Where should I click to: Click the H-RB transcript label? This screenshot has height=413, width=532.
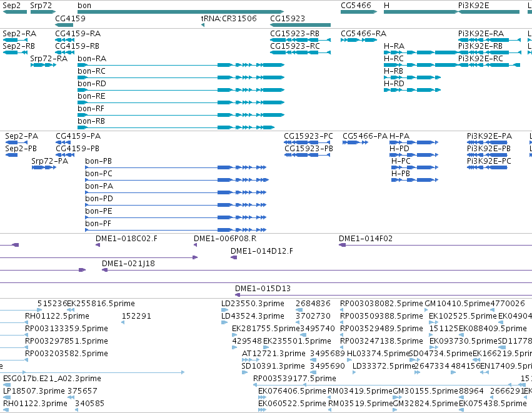coord(394,71)
